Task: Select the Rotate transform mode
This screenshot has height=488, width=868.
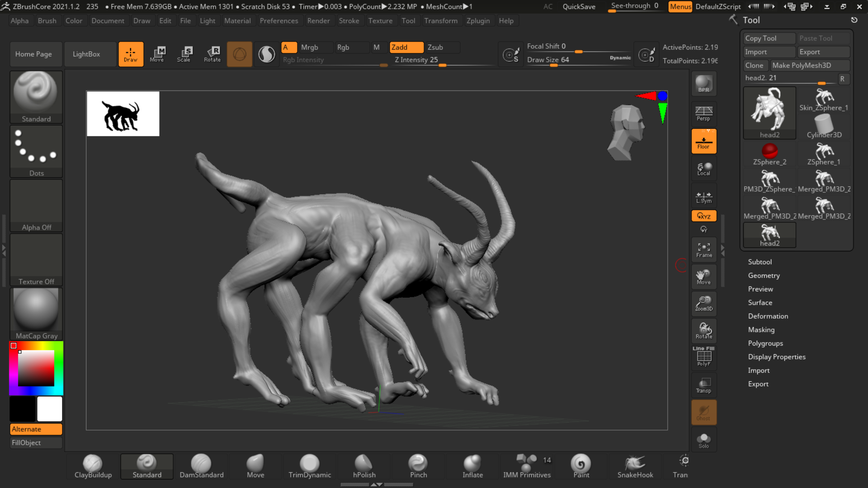Action: [x=212, y=54]
